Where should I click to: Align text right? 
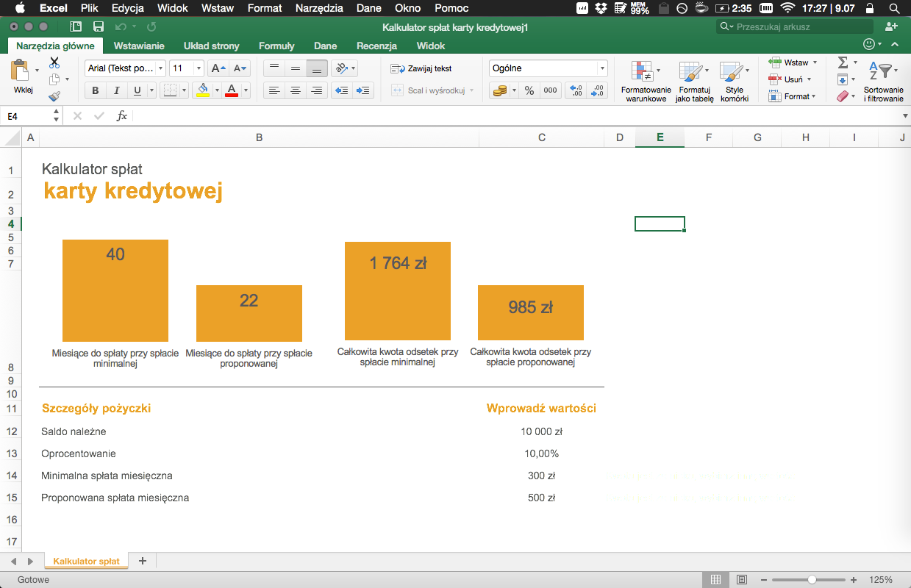(317, 91)
